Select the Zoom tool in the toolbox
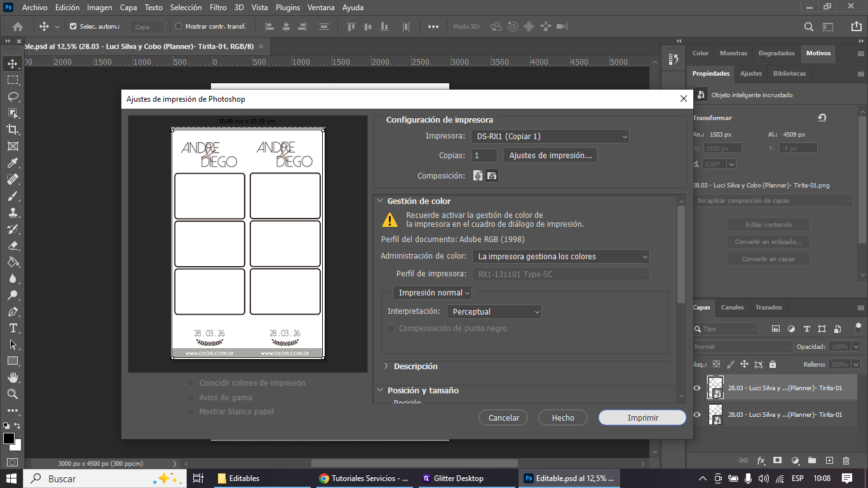This screenshot has width=868, height=488. point(12,394)
